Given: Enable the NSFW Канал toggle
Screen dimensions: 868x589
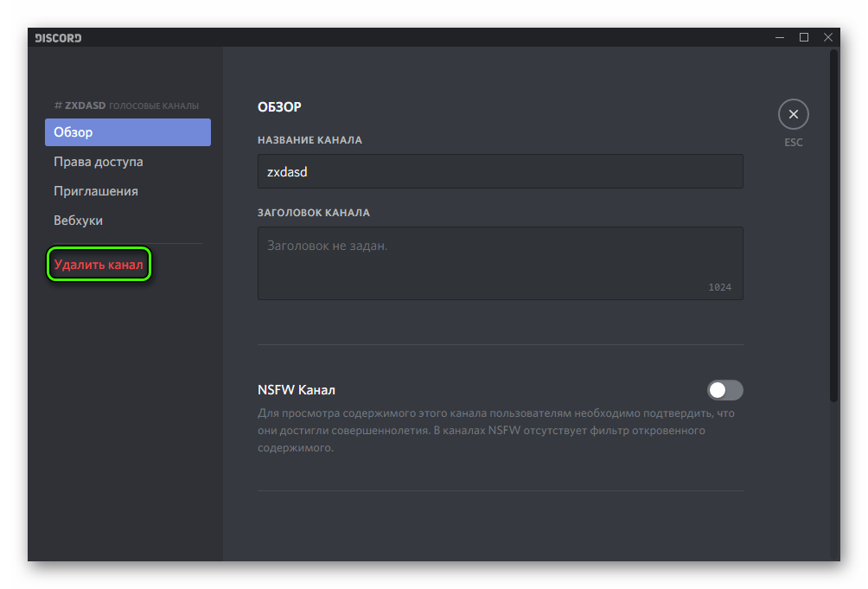Looking at the screenshot, I should click(724, 390).
